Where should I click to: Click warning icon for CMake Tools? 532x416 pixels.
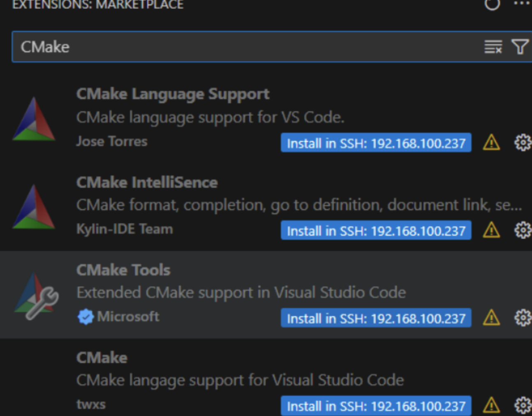pyautogui.click(x=491, y=318)
